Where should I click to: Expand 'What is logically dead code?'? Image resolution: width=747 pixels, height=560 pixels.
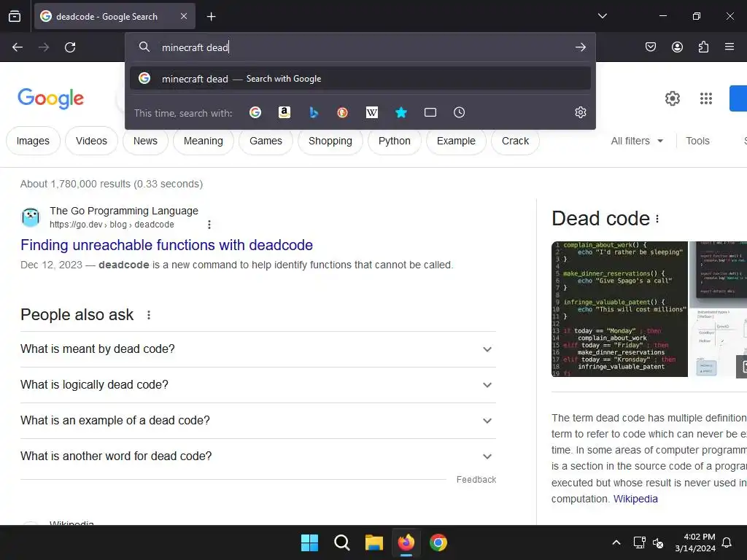(x=258, y=385)
